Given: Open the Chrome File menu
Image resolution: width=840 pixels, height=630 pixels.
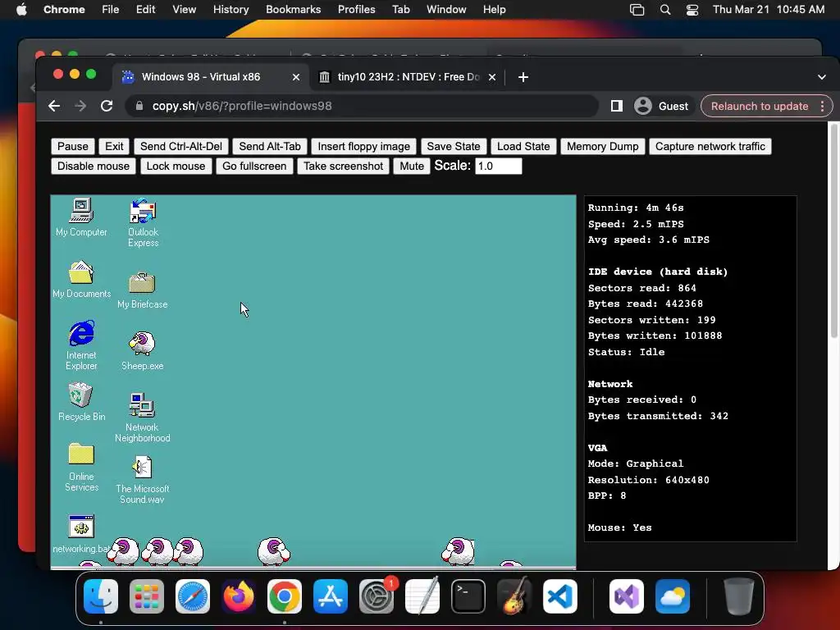Looking at the screenshot, I should point(111,10).
